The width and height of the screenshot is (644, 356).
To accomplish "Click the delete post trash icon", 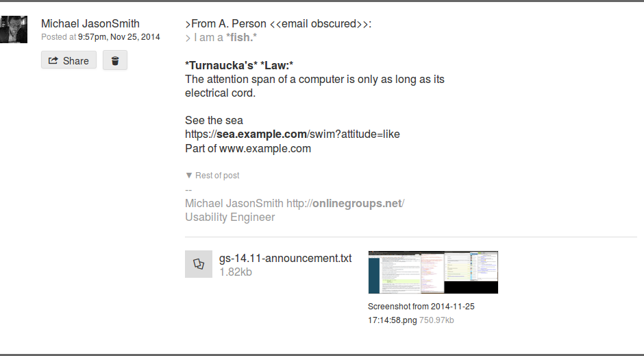I will click(x=115, y=60).
